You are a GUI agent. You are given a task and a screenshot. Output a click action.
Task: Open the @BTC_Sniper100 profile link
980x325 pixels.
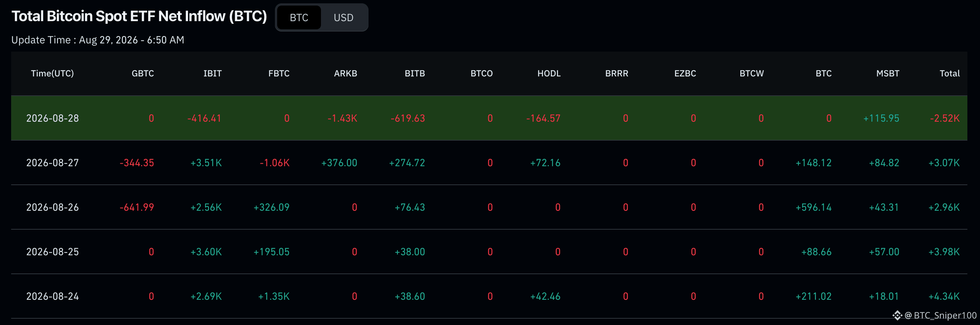coord(940,315)
